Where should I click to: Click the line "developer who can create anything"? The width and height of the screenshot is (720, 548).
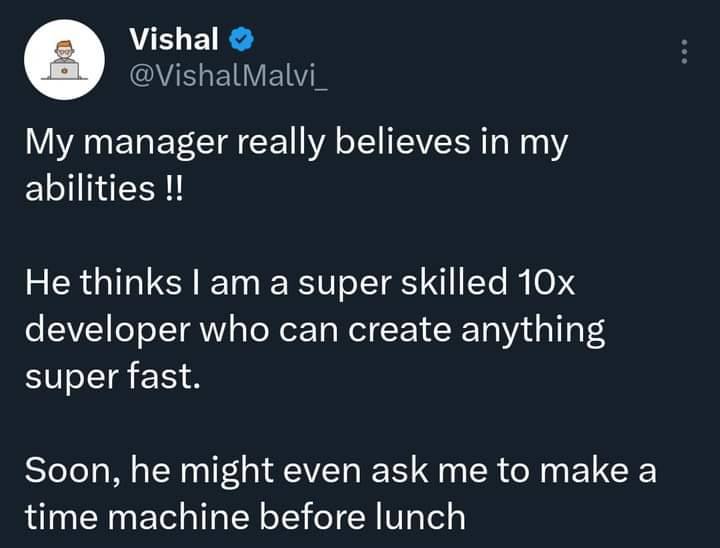pos(315,331)
